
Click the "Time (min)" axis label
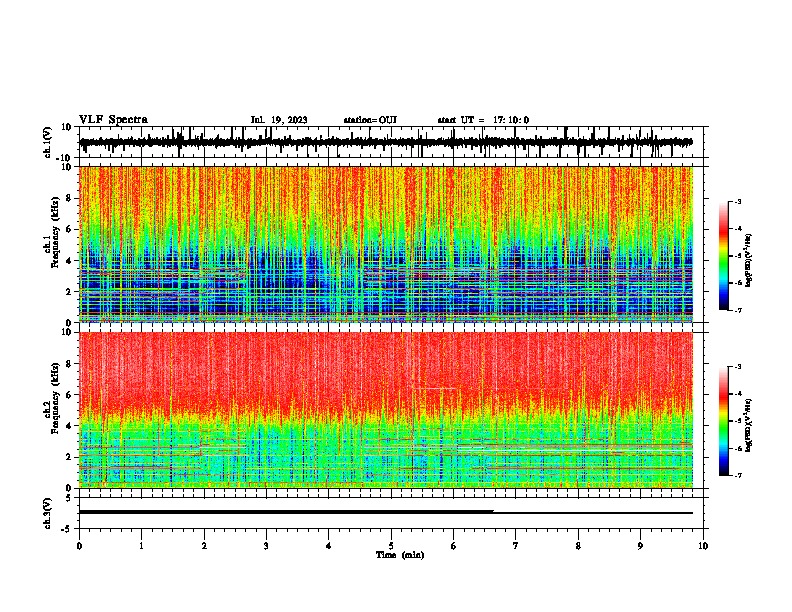400,555
